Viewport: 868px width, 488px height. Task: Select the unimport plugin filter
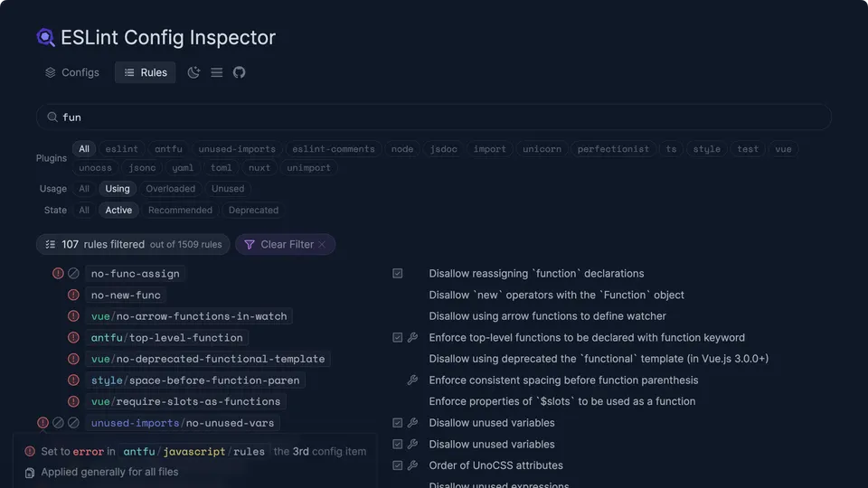pos(308,168)
